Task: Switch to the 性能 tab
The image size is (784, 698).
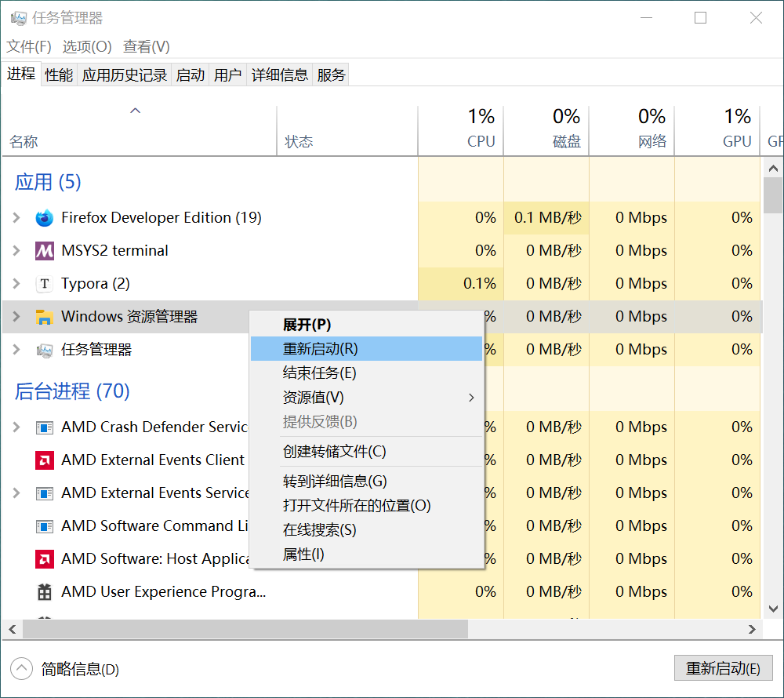Action: pyautogui.click(x=59, y=75)
